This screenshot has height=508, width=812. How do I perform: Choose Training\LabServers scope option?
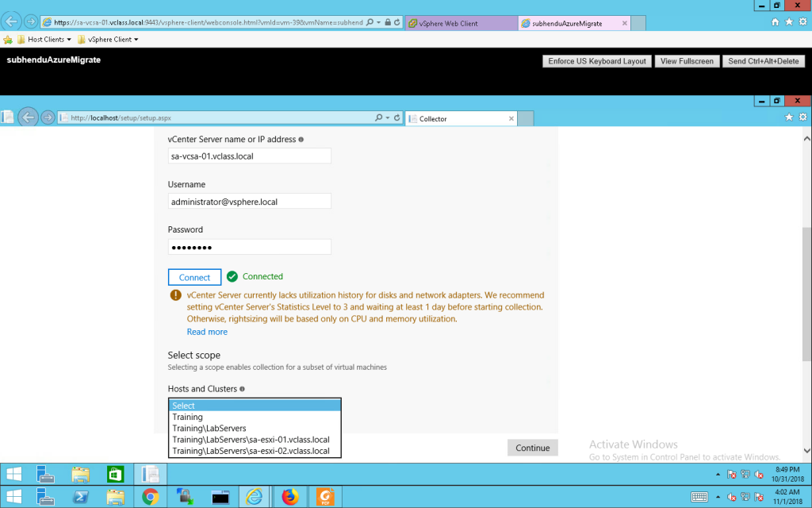[x=255, y=428]
